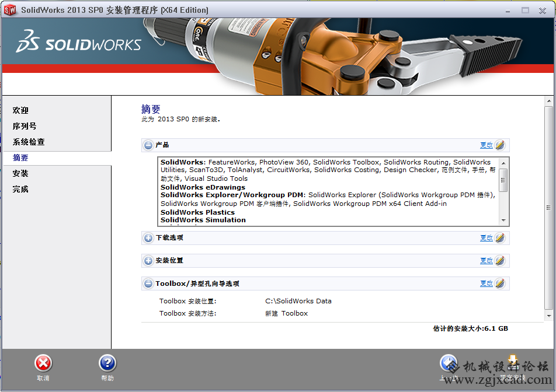Click product list scroll up arrow

(503, 163)
